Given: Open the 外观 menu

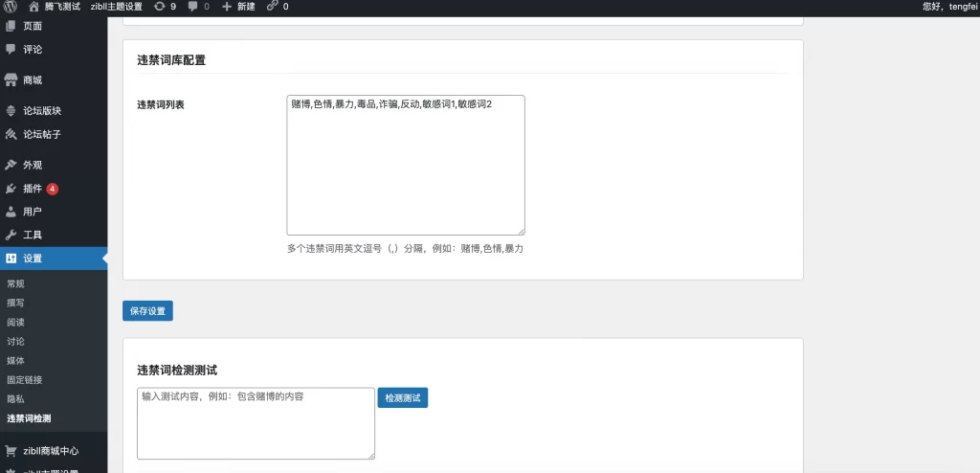Looking at the screenshot, I should tap(33, 166).
